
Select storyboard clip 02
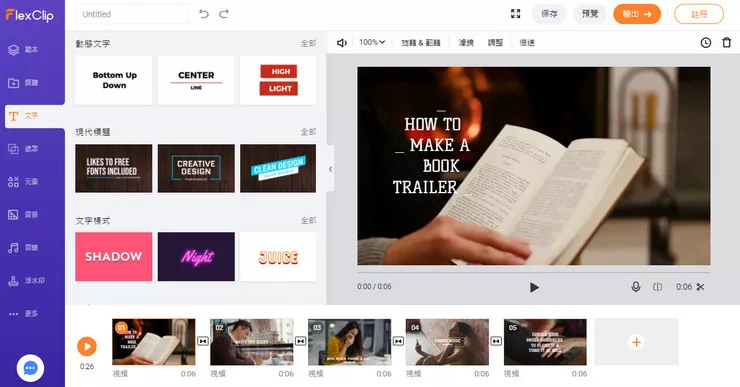[x=252, y=342]
